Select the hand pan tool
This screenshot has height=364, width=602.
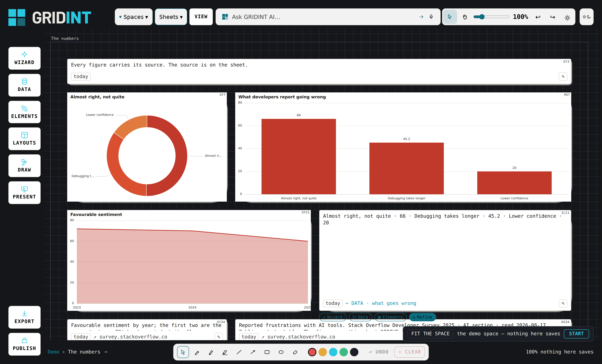[465, 17]
